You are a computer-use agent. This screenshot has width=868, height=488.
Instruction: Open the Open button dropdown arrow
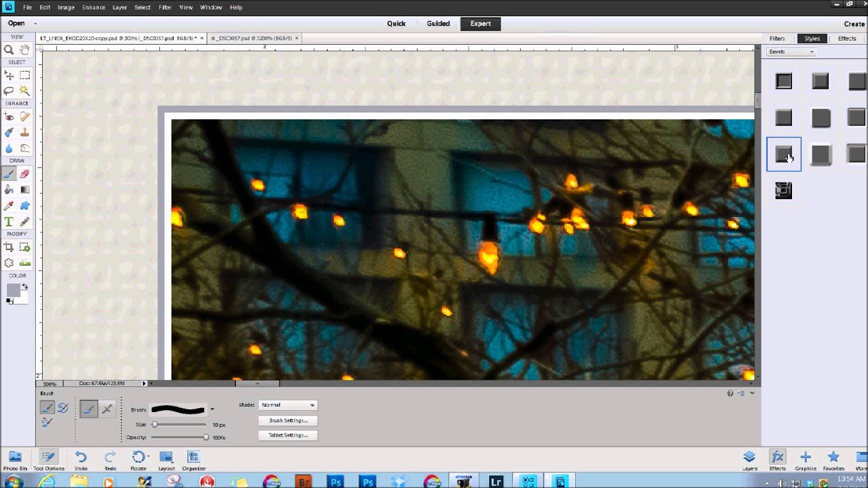(35, 24)
